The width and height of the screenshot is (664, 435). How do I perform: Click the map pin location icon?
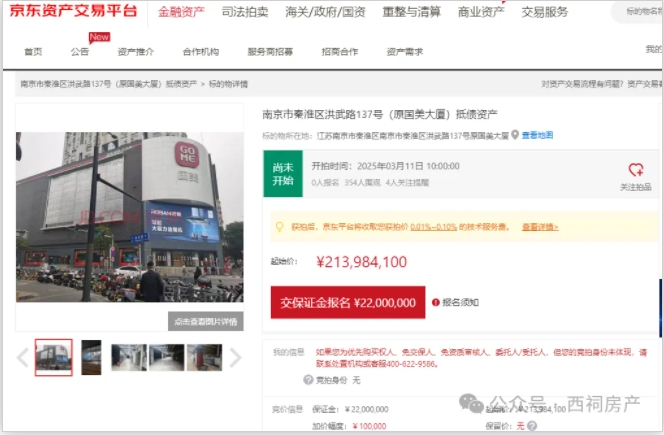click(x=515, y=135)
